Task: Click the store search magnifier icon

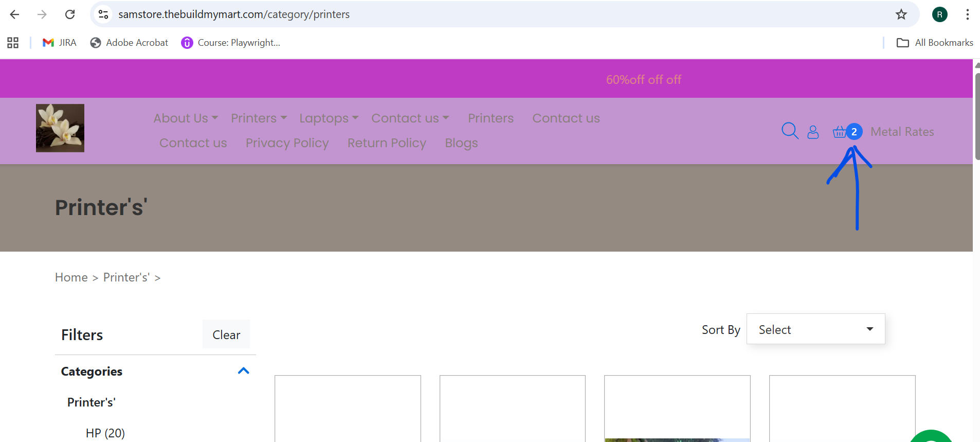Action: coord(790,131)
